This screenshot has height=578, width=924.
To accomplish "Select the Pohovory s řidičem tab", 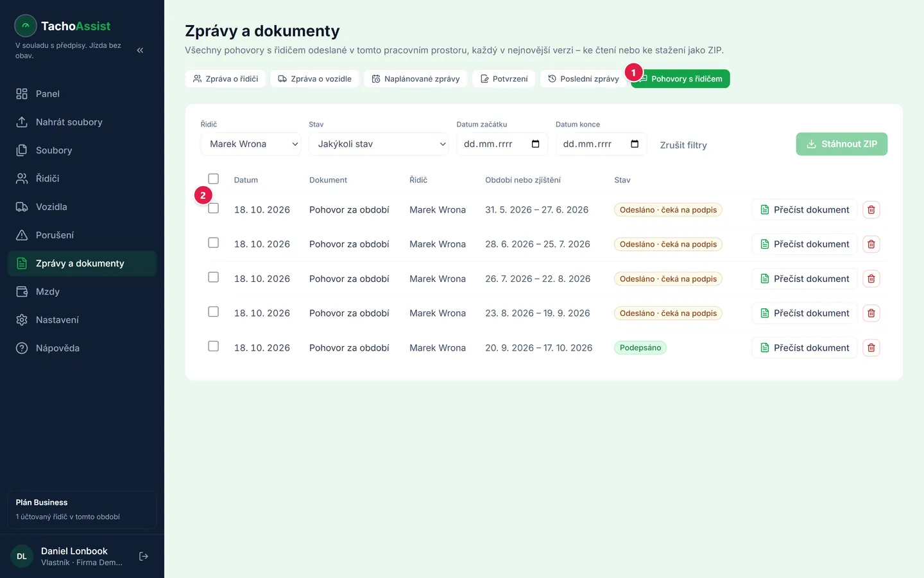I will click(x=680, y=79).
